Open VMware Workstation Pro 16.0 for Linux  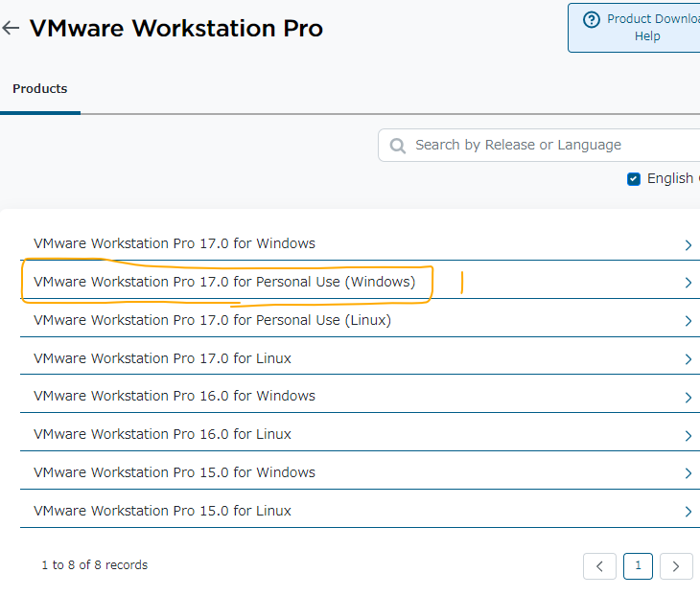click(162, 434)
